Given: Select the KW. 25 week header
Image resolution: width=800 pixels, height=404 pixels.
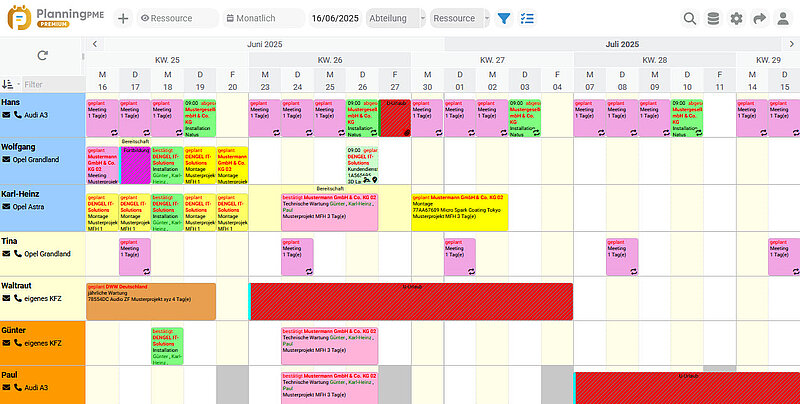Looking at the screenshot, I should coord(167,60).
